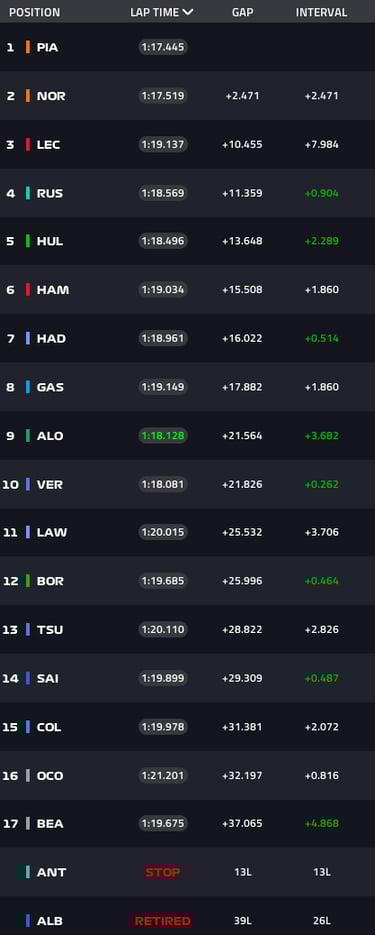Viewport: 375px width, 935px height.
Task: Click HUL's green team color bar
Action: point(27,241)
